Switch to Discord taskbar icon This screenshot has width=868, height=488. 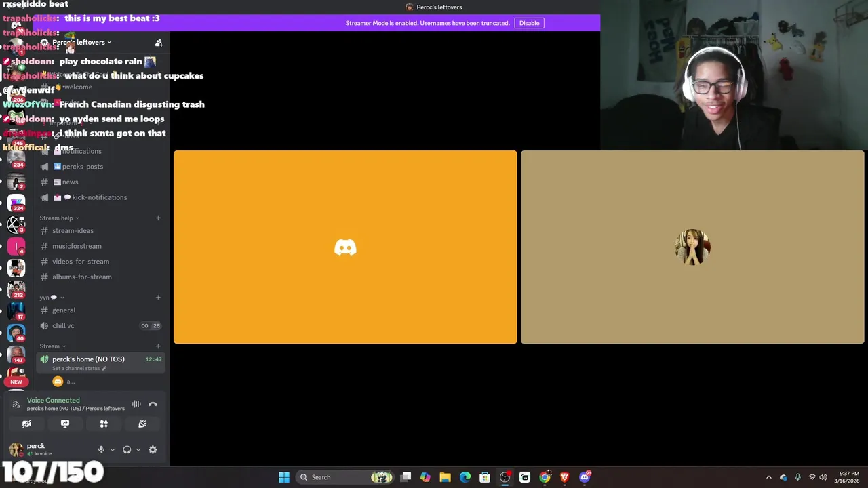click(585, 477)
